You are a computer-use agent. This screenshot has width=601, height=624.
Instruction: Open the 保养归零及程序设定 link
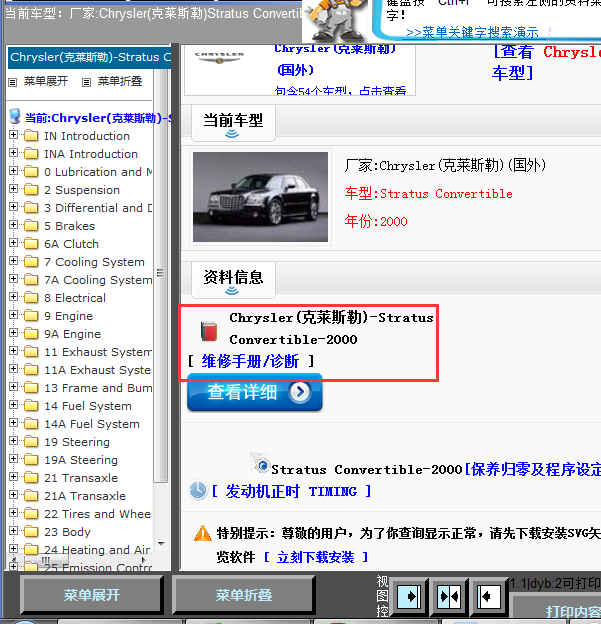(535, 470)
